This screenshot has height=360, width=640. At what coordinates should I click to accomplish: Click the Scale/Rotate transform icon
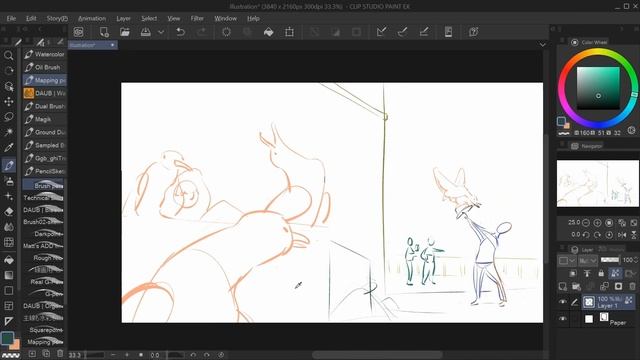tap(289, 32)
